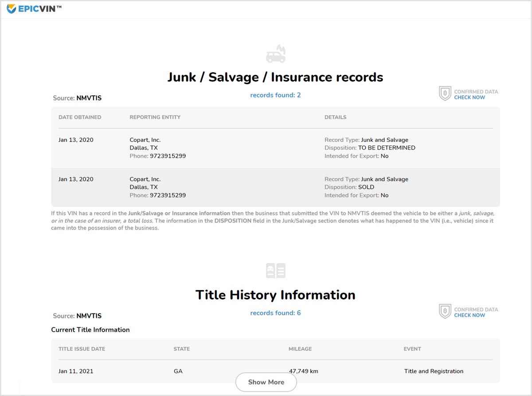This screenshot has width=532, height=396.
Task: Click 'Disposition: TO BE DETERMINED' text
Action: tap(370, 148)
